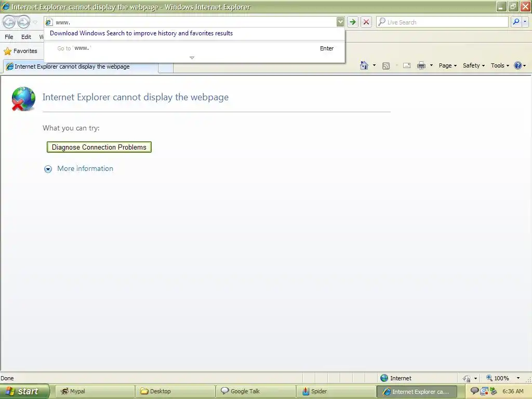Expand the autocomplete list chevron

tap(192, 58)
